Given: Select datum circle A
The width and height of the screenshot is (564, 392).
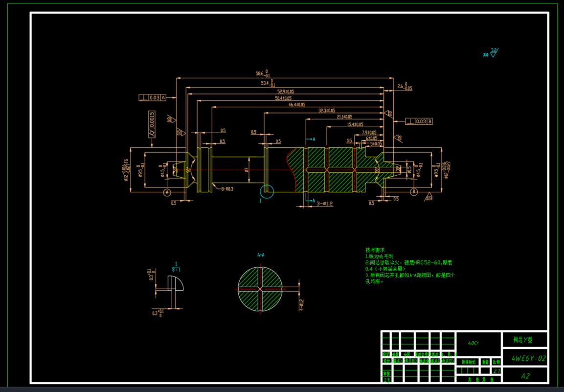Looking at the screenshot, I should 167,193.
